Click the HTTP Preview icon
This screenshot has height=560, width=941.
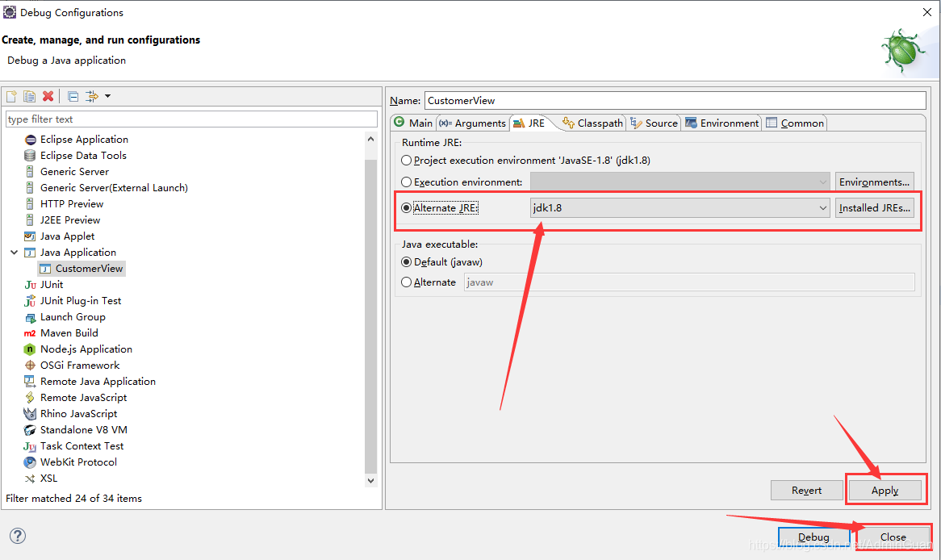tap(30, 204)
